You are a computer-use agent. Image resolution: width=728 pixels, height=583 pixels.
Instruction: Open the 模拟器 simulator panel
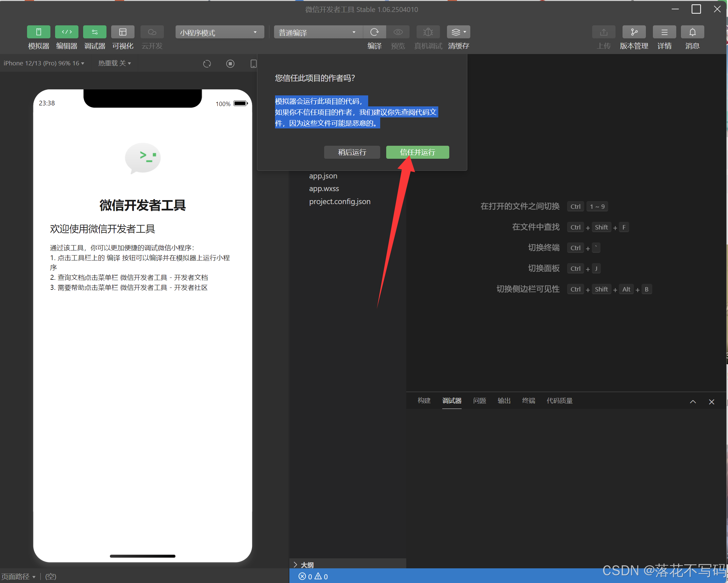click(38, 37)
